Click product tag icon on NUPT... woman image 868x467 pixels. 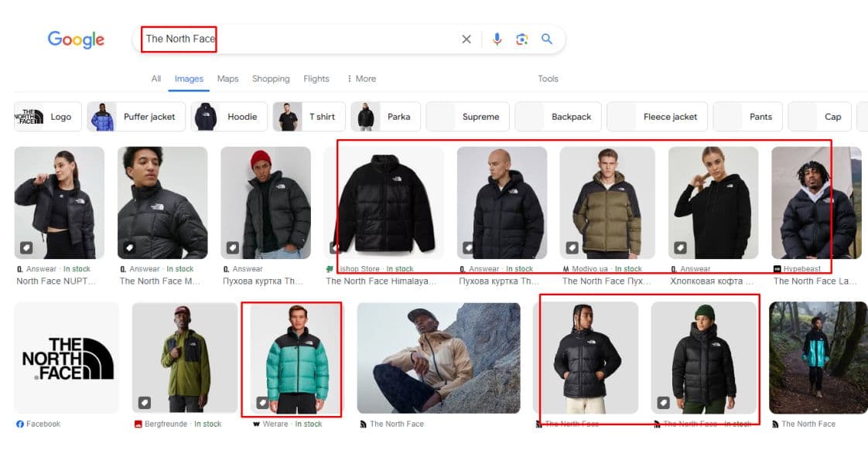click(x=26, y=248)
